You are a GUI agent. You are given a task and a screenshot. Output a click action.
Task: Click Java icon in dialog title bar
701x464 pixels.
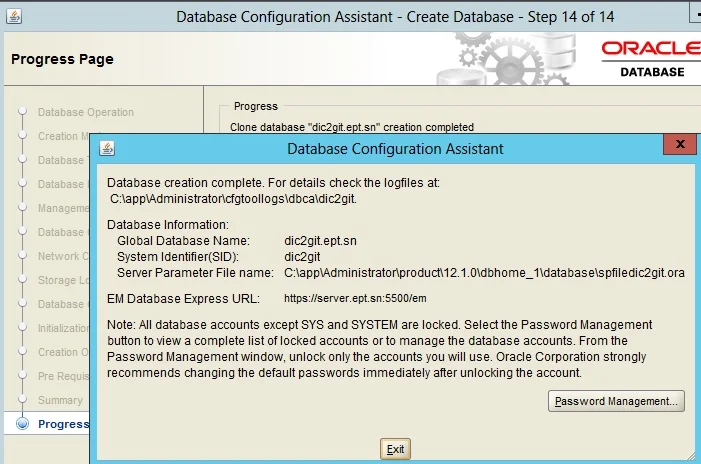(x=107, y=148)
